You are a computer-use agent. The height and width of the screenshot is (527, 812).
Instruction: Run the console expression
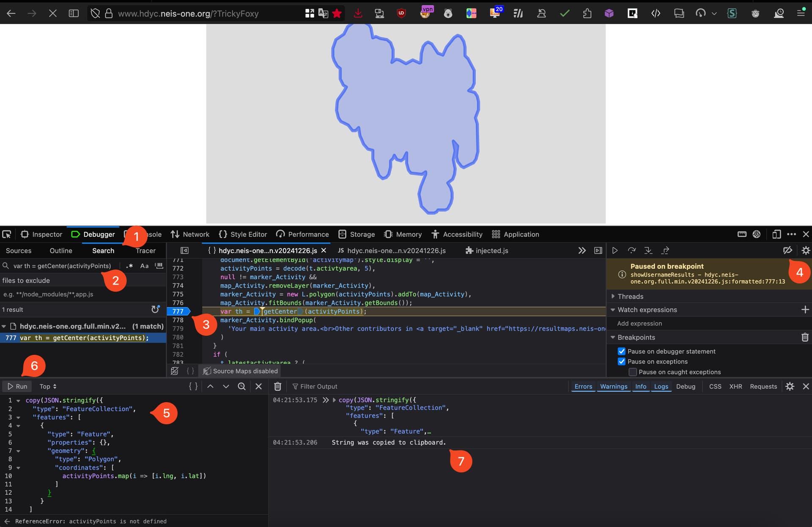coord(17,386)
